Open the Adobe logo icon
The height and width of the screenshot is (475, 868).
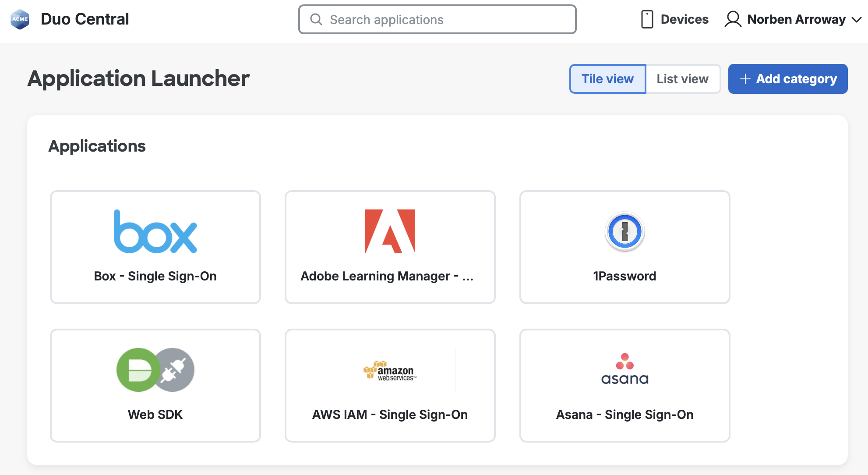tap(390, 231)
